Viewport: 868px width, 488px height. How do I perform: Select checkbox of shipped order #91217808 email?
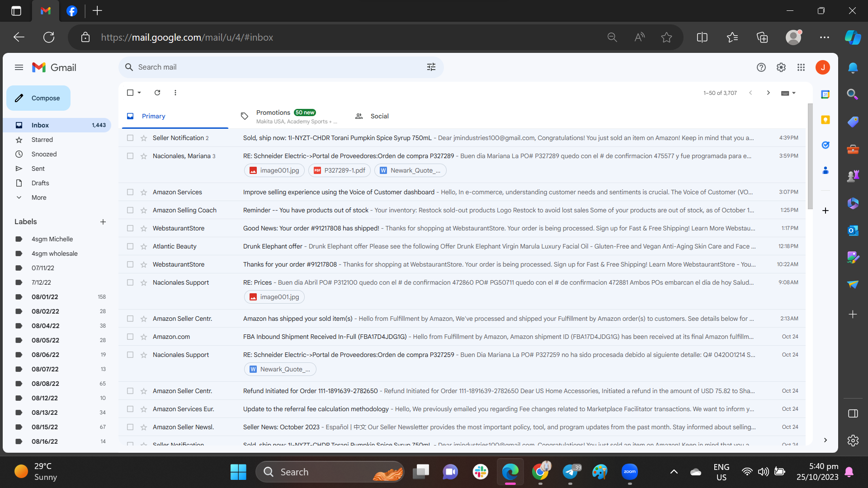pyautogui.click(x=130, y=228)
